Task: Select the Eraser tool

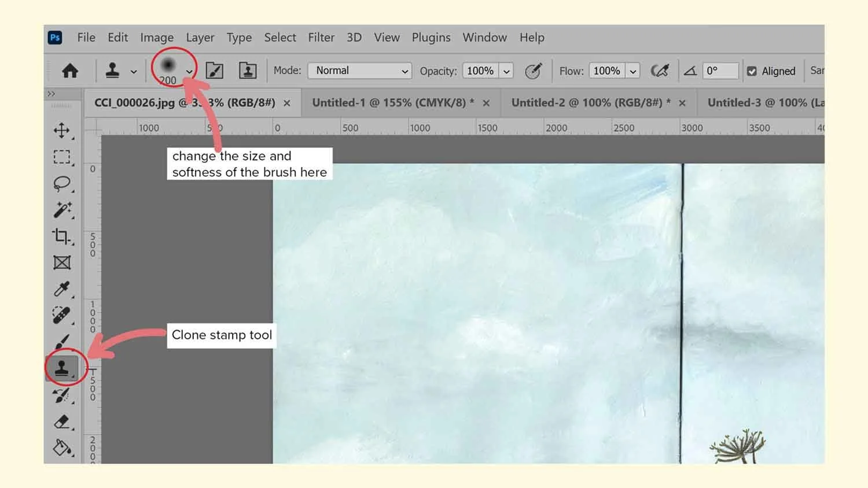Action: click(x=62, y=422)
